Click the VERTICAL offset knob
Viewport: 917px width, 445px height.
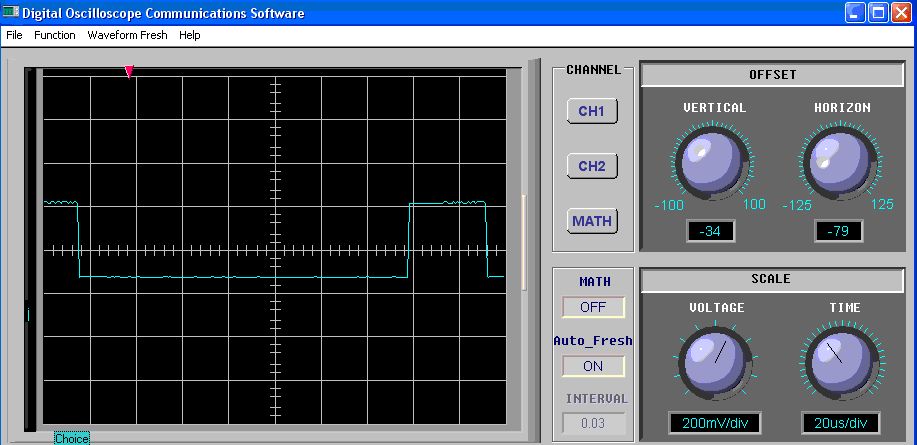tap(711, 161)
